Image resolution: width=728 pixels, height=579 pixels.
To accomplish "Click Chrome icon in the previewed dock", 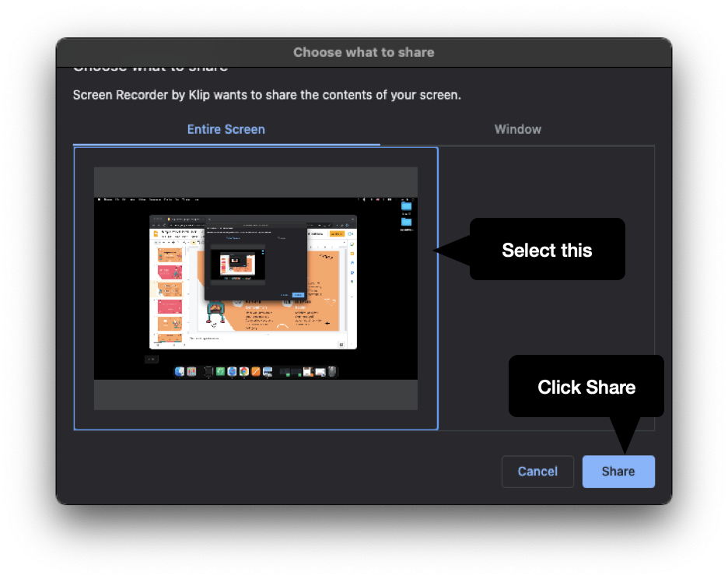I will click(x=244, y=371).
